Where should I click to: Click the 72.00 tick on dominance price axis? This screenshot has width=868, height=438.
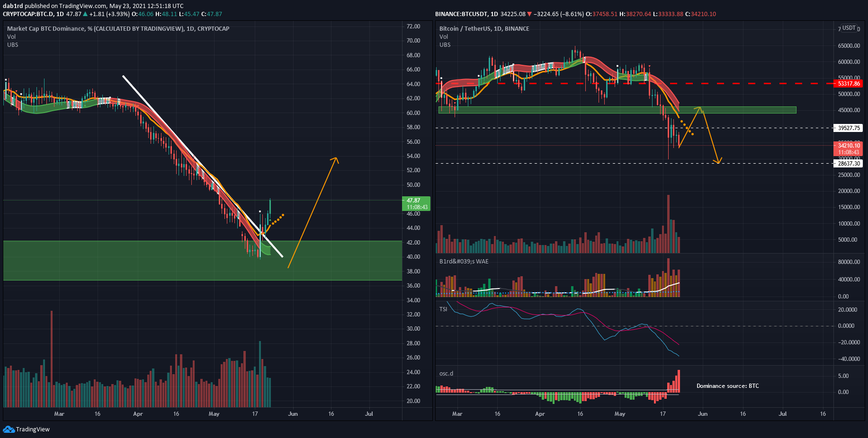pos(413,26)
